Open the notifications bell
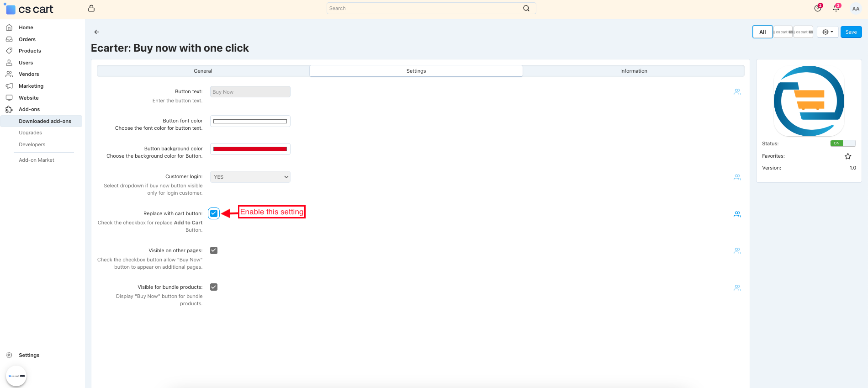The height and width of the screenshot is (388, 868). [836, 8]
